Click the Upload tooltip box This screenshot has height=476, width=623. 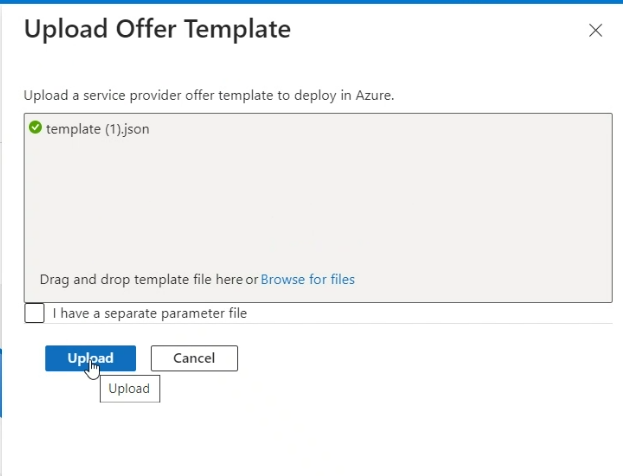pos(130,389)
